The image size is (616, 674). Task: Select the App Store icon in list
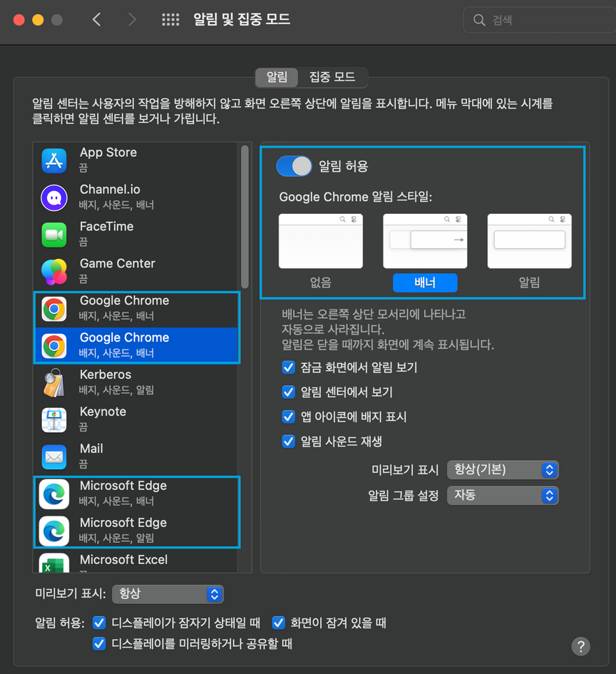54,160
